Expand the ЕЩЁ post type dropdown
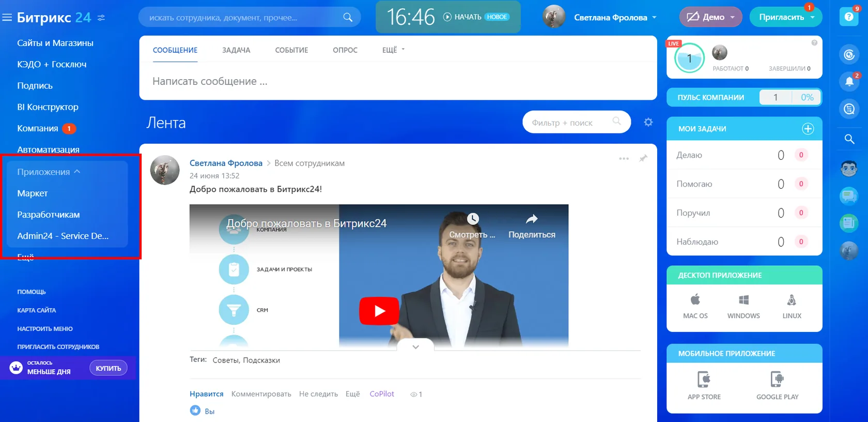The height and width of the screenshot is (422, 868). tap(393, 50)
